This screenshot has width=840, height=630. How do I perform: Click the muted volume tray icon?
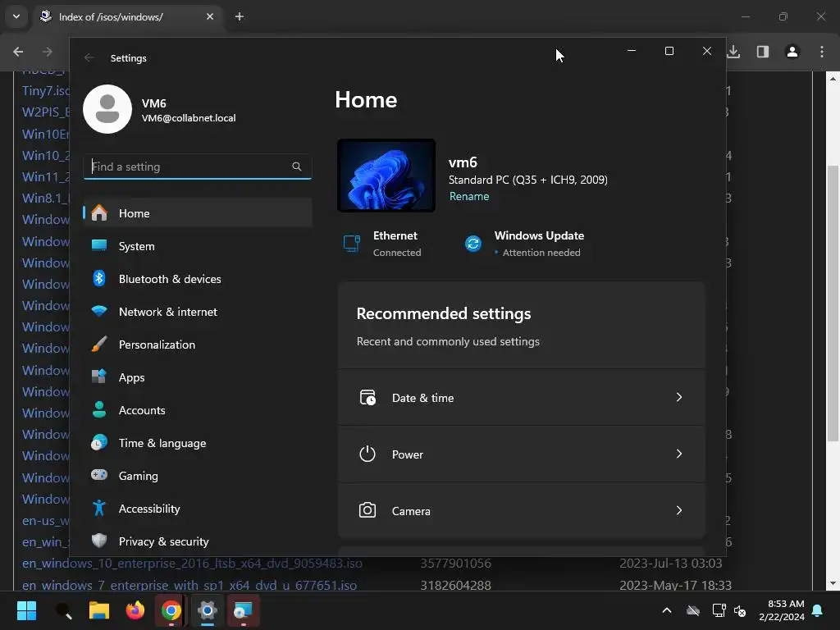click(740, 610)
